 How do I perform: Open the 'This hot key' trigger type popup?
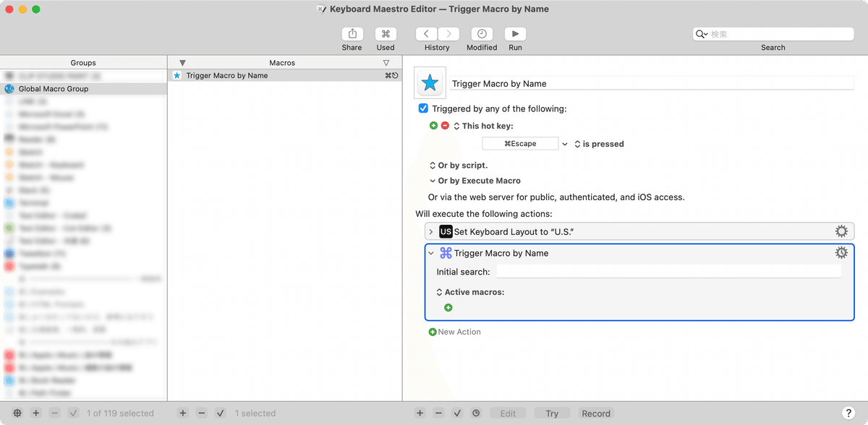click(457, 126)
